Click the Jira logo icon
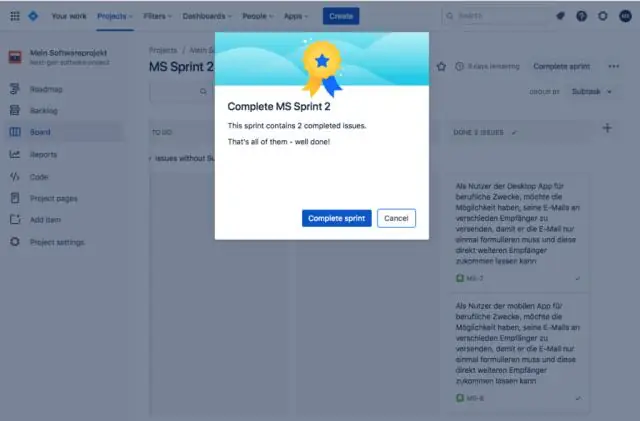The height and width of the screenshot is (421, 640). [x=33, y=16]
